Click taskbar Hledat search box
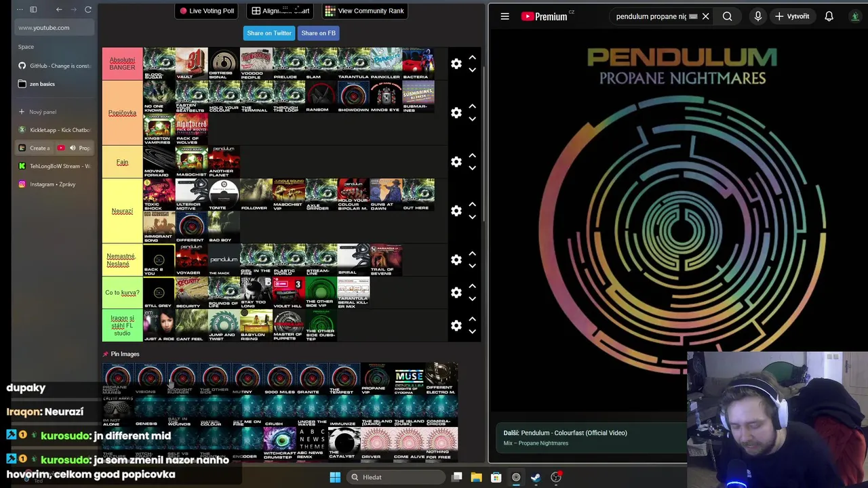 (395, 477)
